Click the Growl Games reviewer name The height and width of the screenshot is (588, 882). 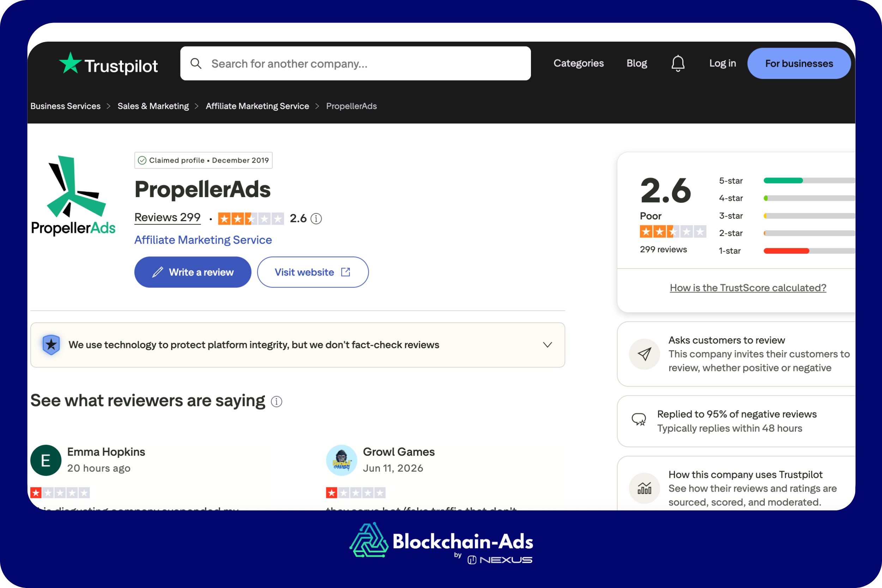[399, 452]
